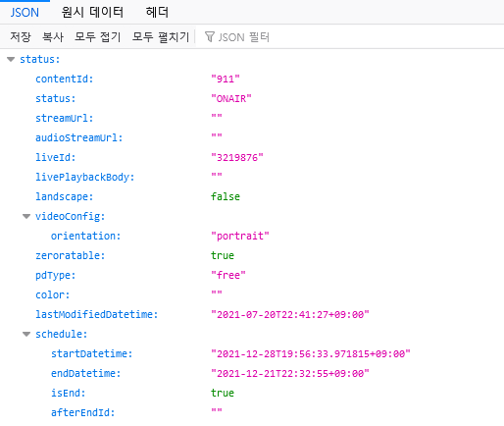Select the startDatetime key

[x=91, y=353]
